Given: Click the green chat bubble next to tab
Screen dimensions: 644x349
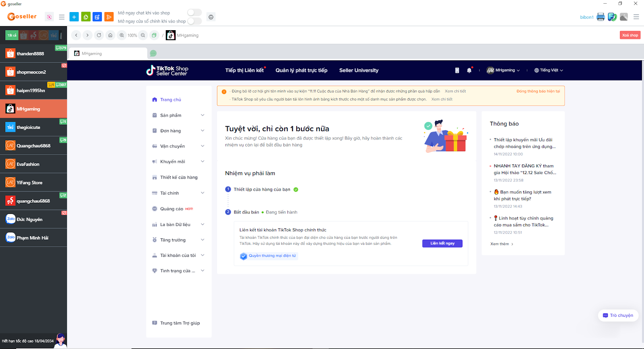Looking at the screenshot, I should point(153,53).
